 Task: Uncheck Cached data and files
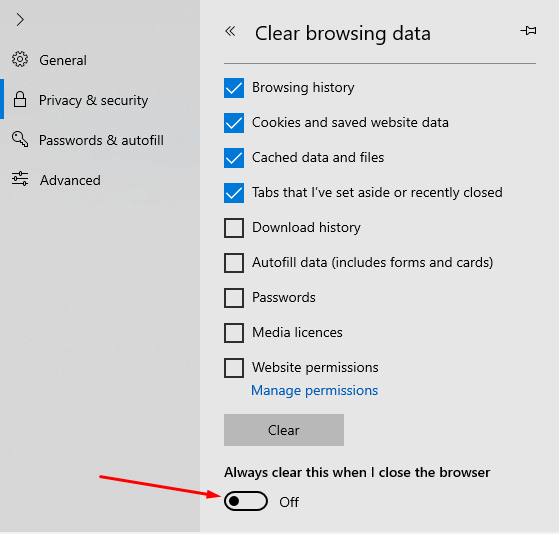(234, 158)
